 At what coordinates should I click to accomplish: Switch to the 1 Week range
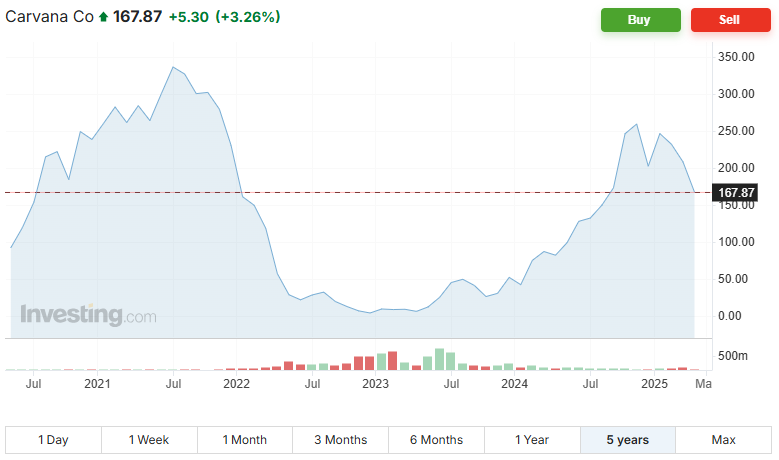click(x=149, y=440)
